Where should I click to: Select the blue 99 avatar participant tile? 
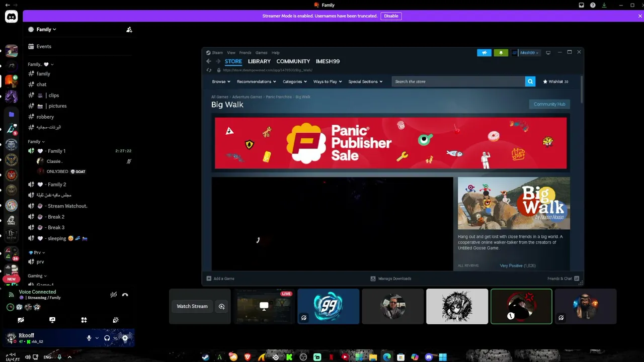tap(329, 306)
